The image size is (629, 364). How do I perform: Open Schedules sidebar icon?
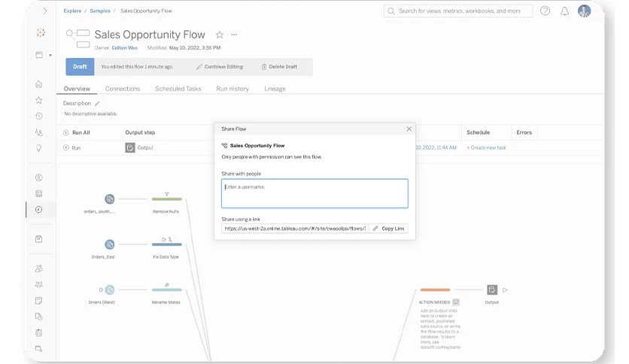pyautogui.click(x=39, y=300)
